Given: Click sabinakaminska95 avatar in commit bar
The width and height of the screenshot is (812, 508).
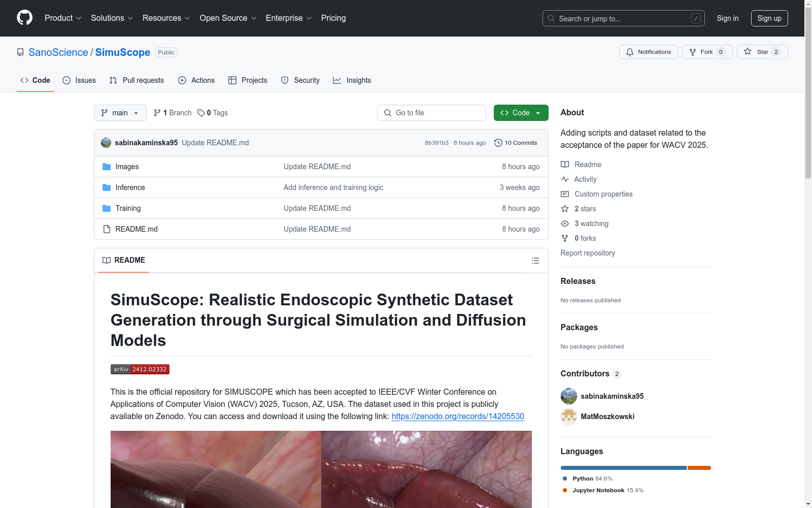Looking at the screenshot, I should pyautogui.click(x=106, y=143).
